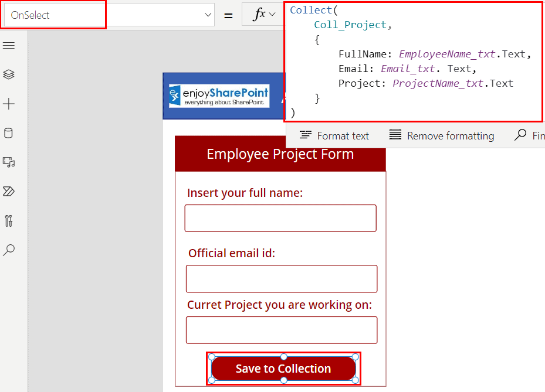
Task: Click the full name text input box
Action: (x=280, y=218)
